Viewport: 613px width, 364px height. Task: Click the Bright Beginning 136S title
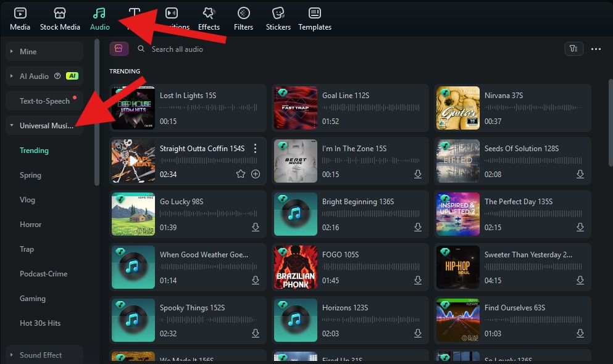pyautogui.click(x=357, y=202)
